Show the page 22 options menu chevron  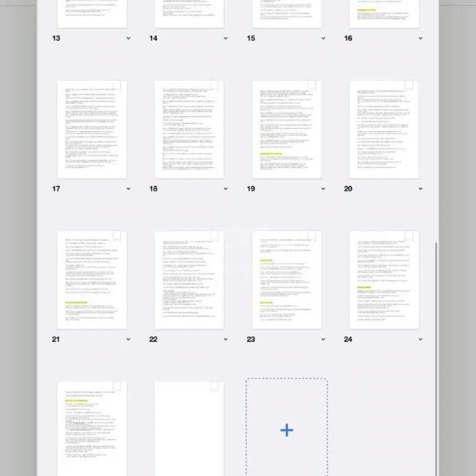pyautogui.click(x=226, y=340)
